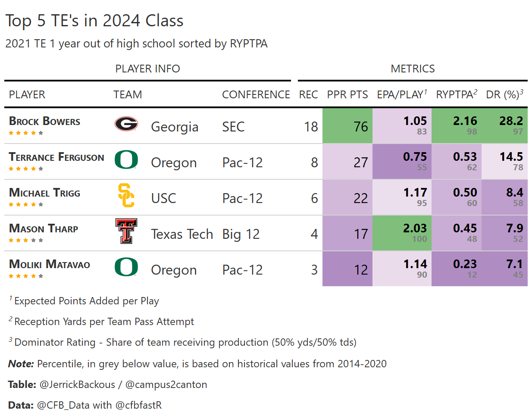Click the PLAYER column header

coord(27,95)
